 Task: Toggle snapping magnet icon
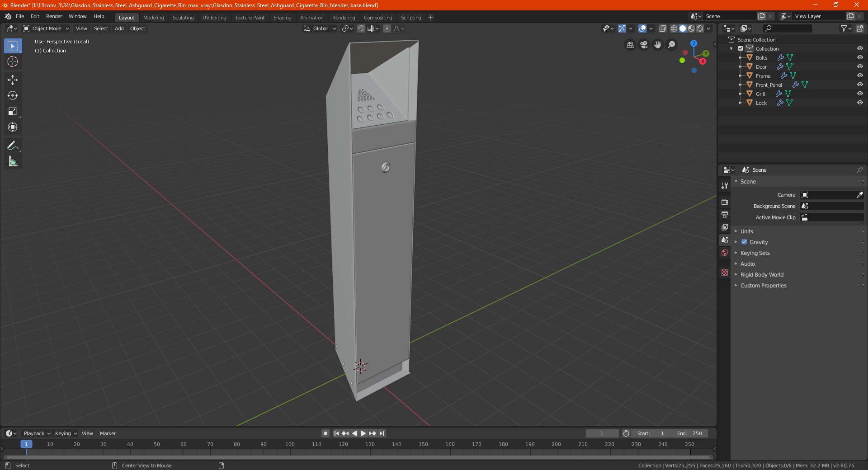pos(361,28)
